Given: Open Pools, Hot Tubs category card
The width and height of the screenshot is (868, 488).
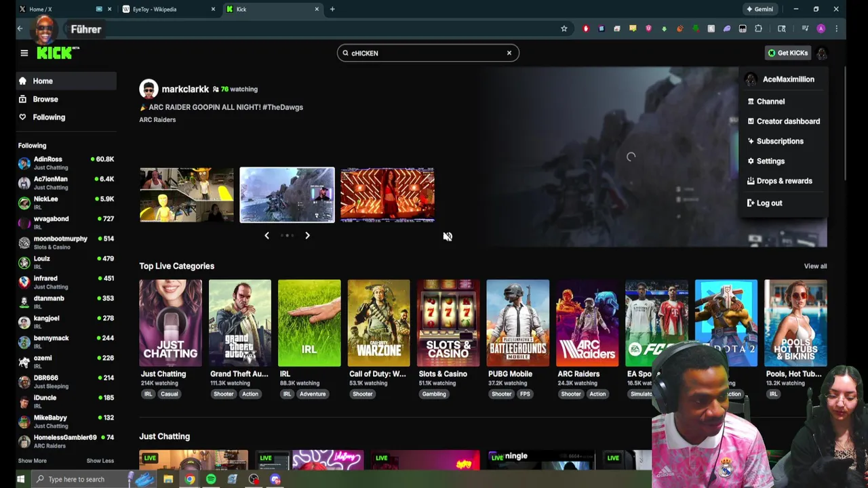Looking at the screenshot, I should point(795,323).
